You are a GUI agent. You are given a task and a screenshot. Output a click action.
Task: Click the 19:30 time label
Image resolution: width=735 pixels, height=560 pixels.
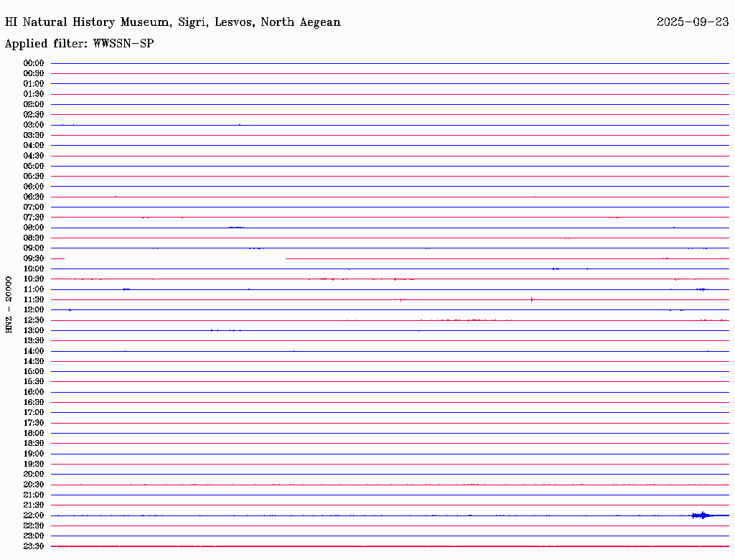pos(34,465)
